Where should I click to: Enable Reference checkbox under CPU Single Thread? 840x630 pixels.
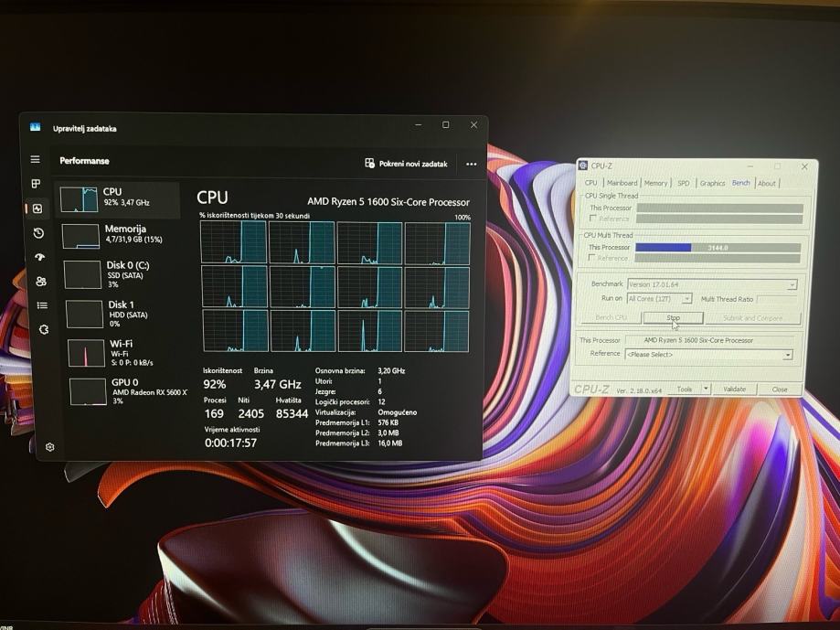coord(593,219)
